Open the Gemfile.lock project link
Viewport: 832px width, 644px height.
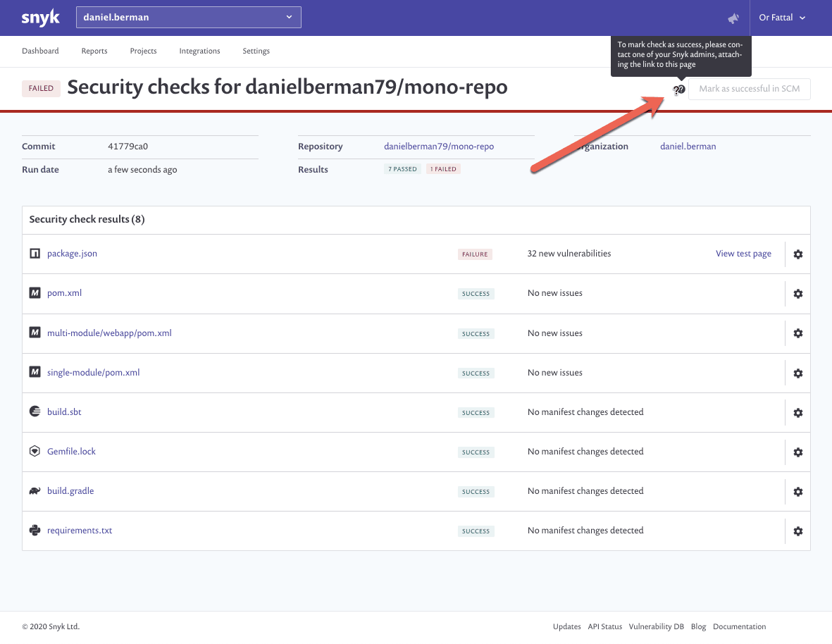click(x=72, y=452)
